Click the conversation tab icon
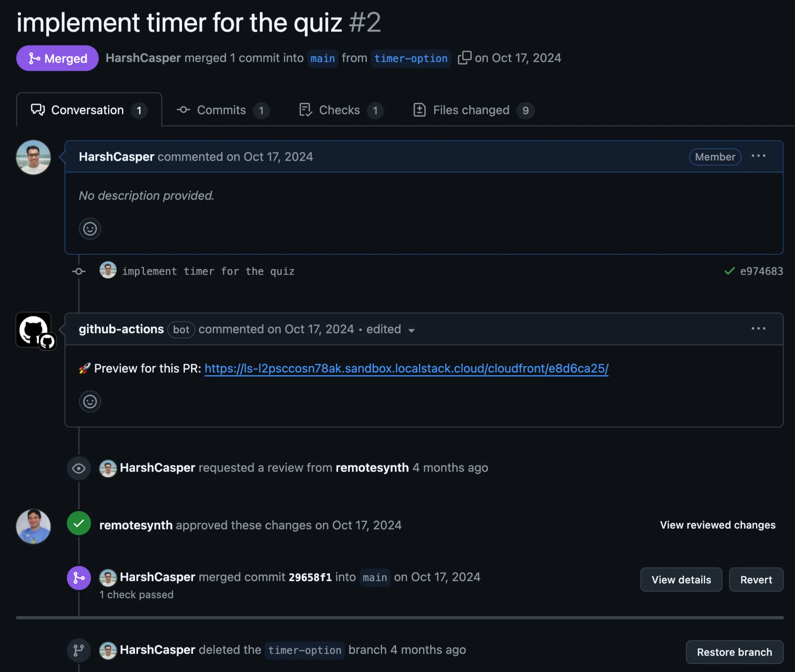The image size is (795, 672). tap(37, 109)
